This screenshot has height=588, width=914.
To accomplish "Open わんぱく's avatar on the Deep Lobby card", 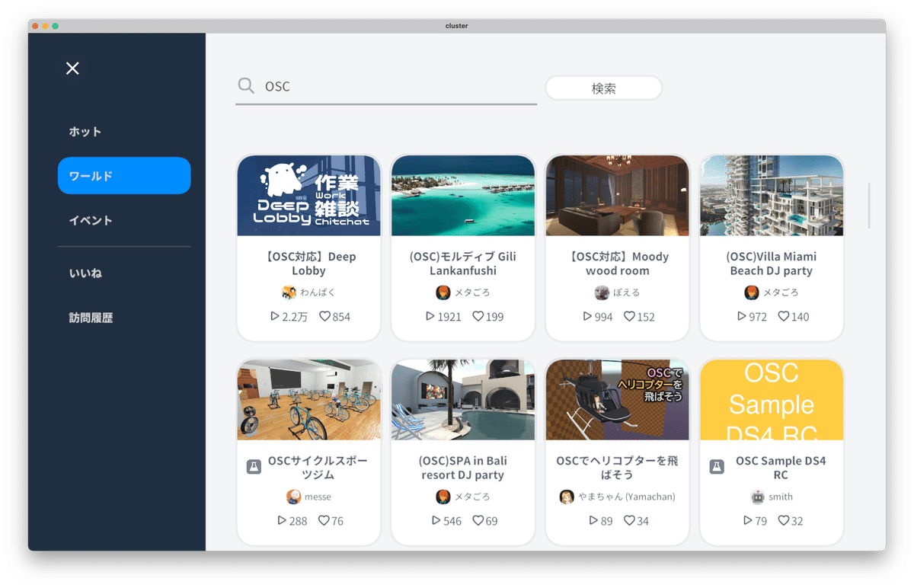I will click(x=289, y=292).
